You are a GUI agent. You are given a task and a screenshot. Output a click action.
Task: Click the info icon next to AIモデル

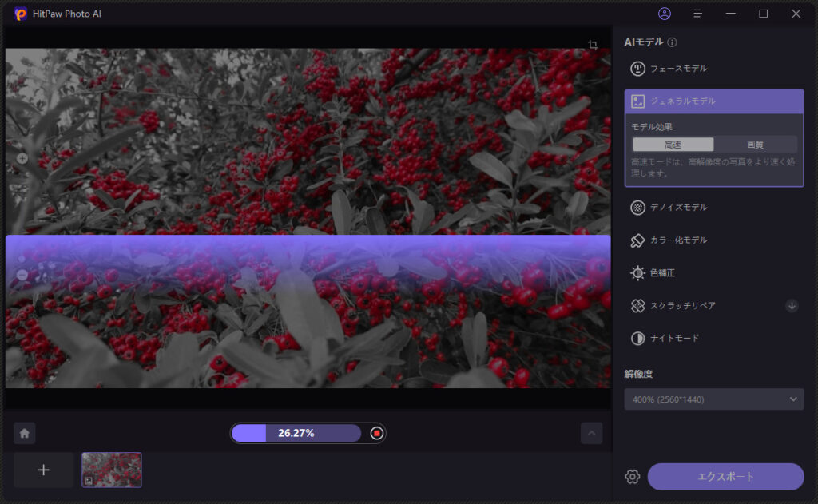point(673,42)
